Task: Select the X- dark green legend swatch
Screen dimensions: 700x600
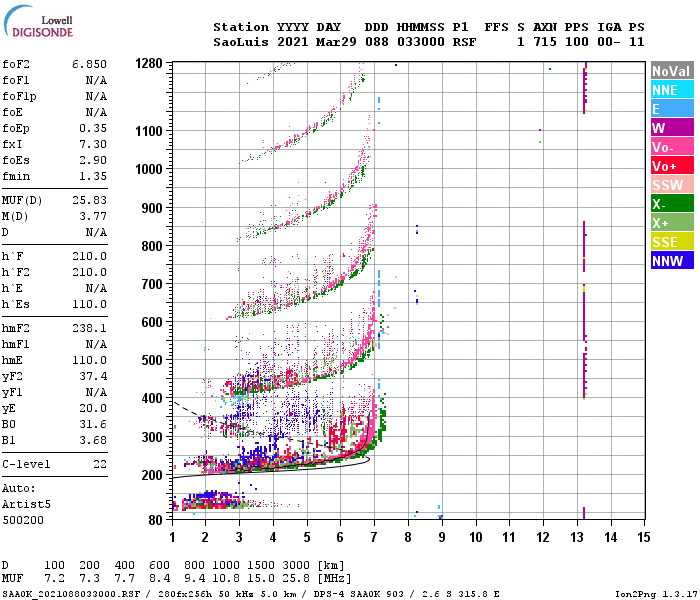Action: pos(672,204)
